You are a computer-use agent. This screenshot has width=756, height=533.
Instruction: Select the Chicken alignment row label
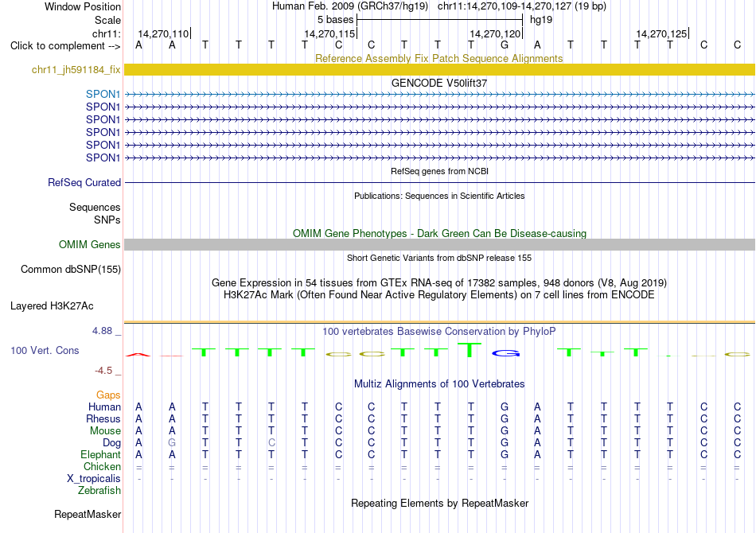point(102,466)
